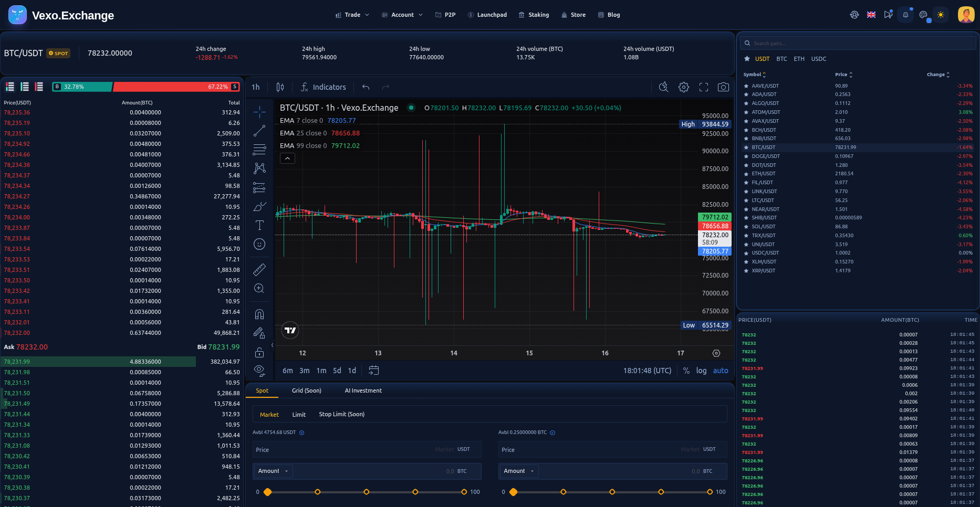
Task: Toggle auto scale on chart
Action: 721,371
